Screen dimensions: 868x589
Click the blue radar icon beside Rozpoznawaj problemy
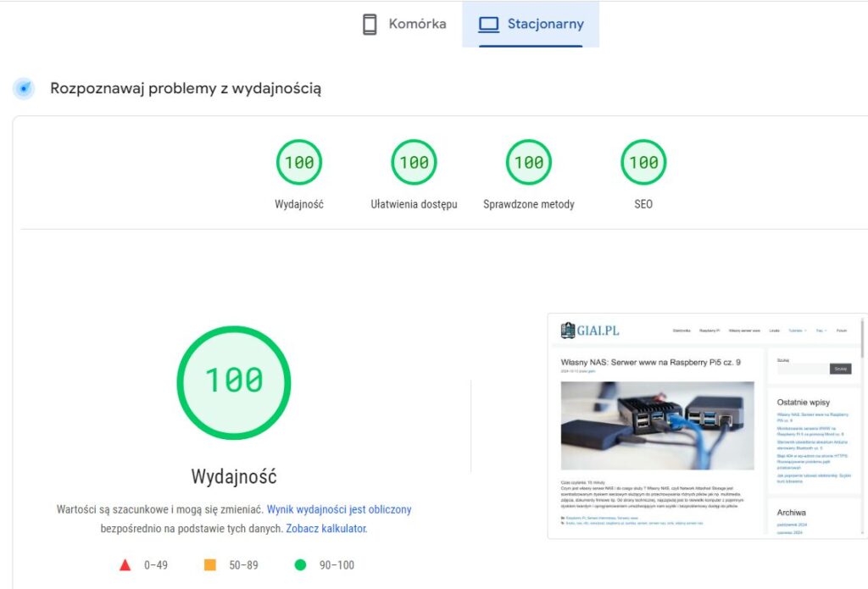(x=24, y=88)
